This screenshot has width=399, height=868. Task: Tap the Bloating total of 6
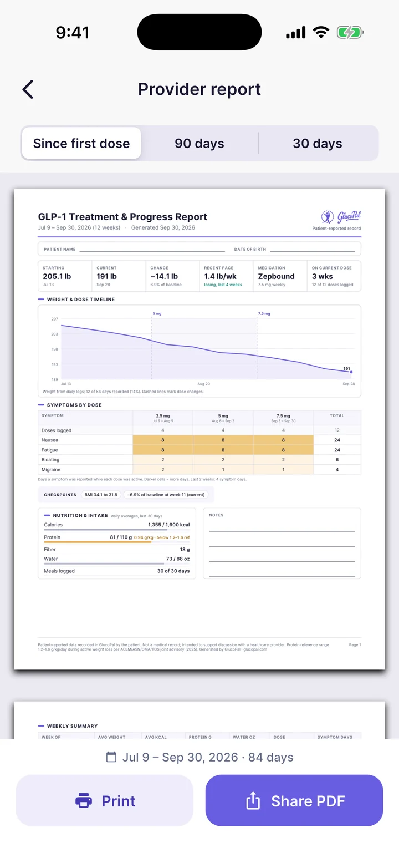pos(337,460)
